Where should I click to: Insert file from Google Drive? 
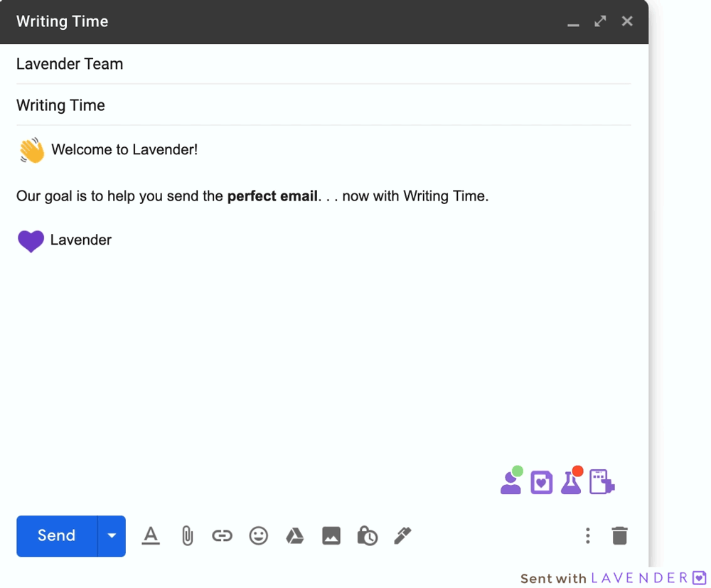click(x=295, y=536)
